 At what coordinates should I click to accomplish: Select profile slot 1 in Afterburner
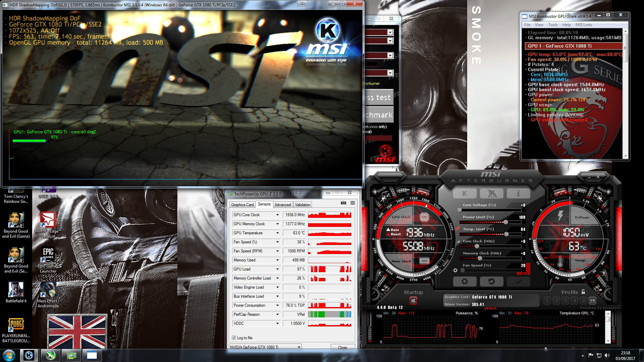tap(547, 301)
